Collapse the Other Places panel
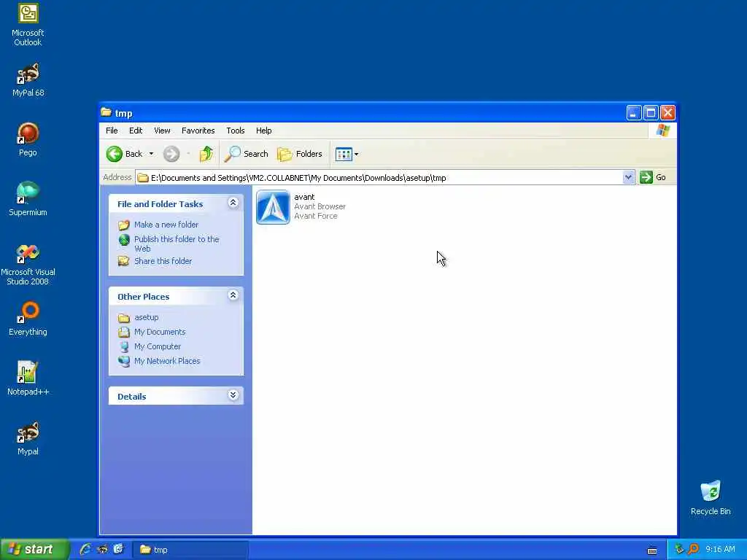 click(233, 295)
